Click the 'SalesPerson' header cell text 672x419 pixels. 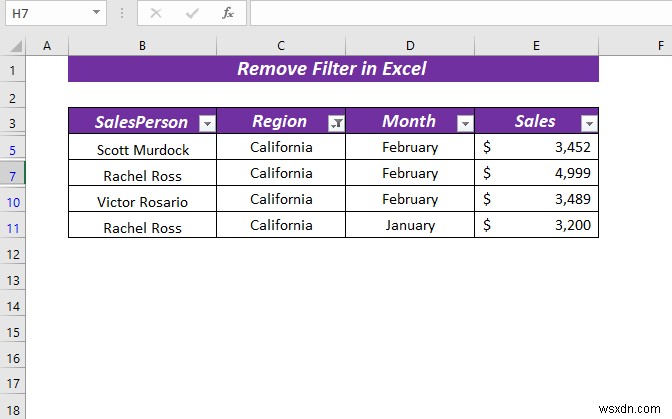click(x=141, y=122)
